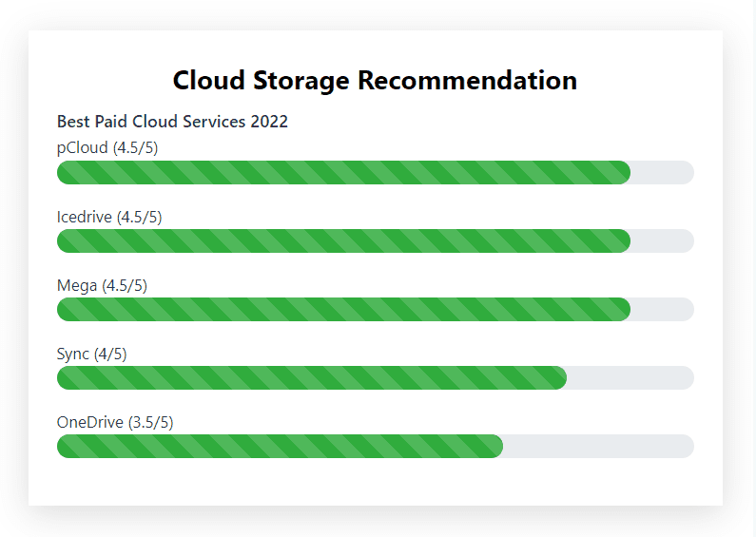
Task: Click the OneDrive (3.5/5) label
Action: coord(115,422)
